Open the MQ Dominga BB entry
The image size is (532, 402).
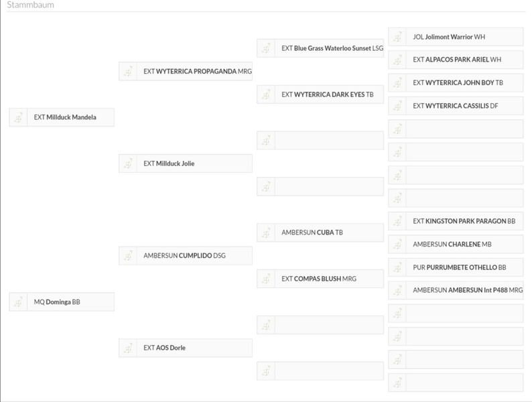(x=57, y=302)
